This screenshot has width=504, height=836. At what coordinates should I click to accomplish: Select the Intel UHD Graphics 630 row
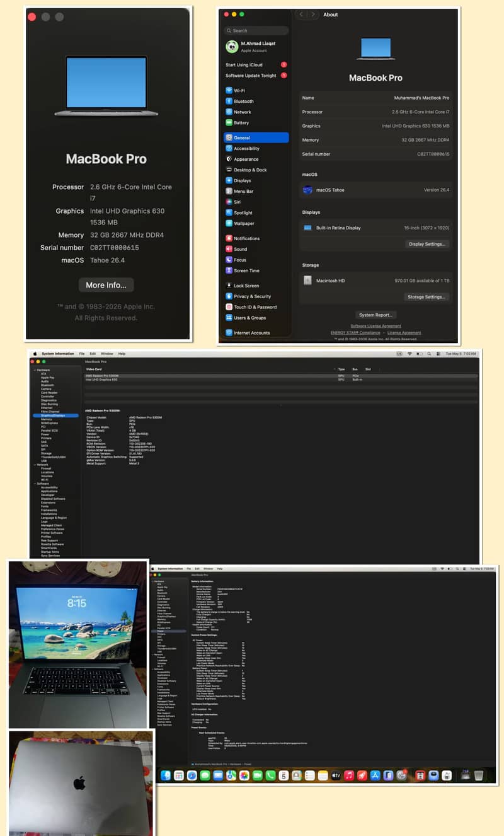click(x=281, y=380)
